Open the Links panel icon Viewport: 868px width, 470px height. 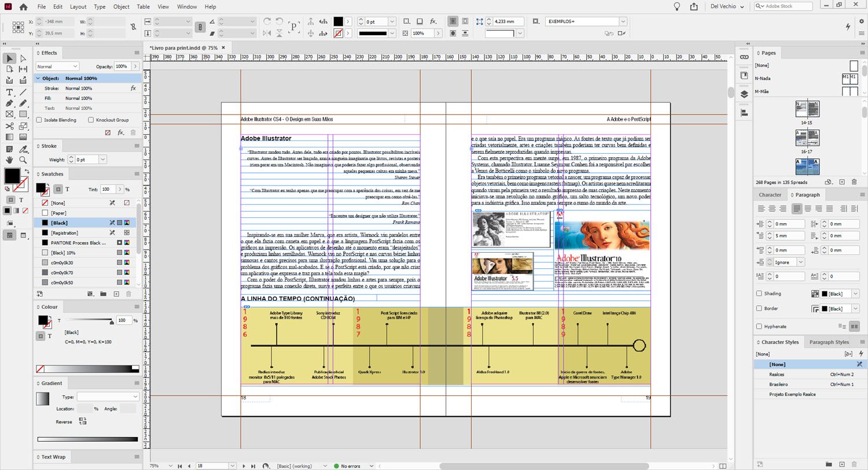coord(744,57)
